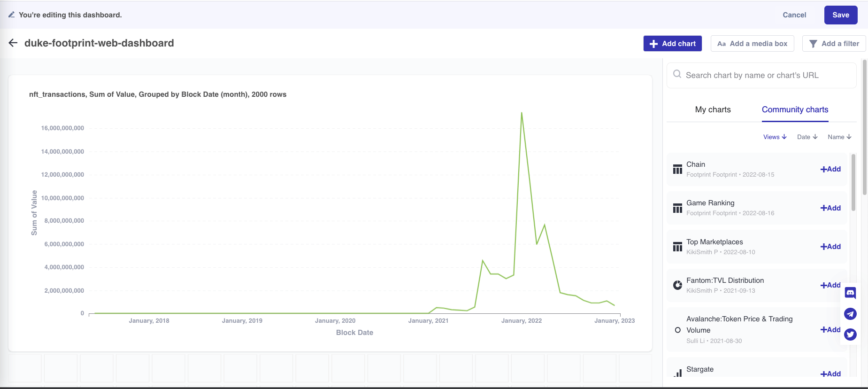868x389 pixels.
Task: Click the pie chart icon for Fantom:TVL Distribution
Action: click(677, 285)
